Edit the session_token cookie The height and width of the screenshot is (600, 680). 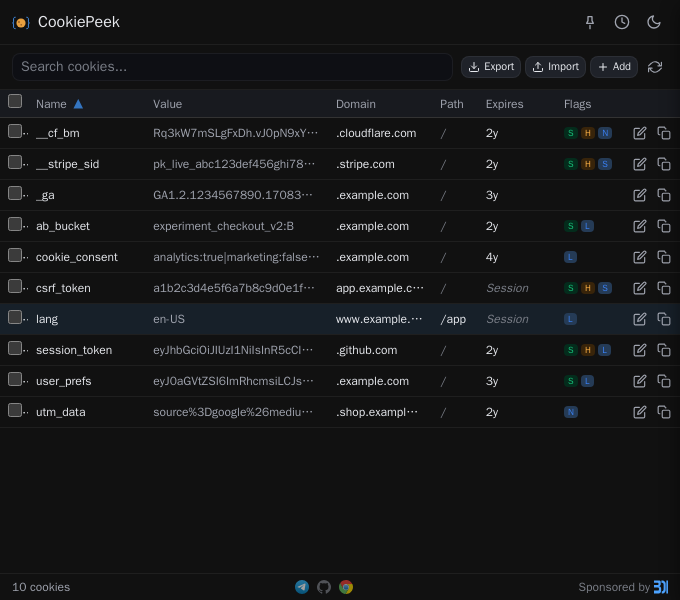point(640,350)
